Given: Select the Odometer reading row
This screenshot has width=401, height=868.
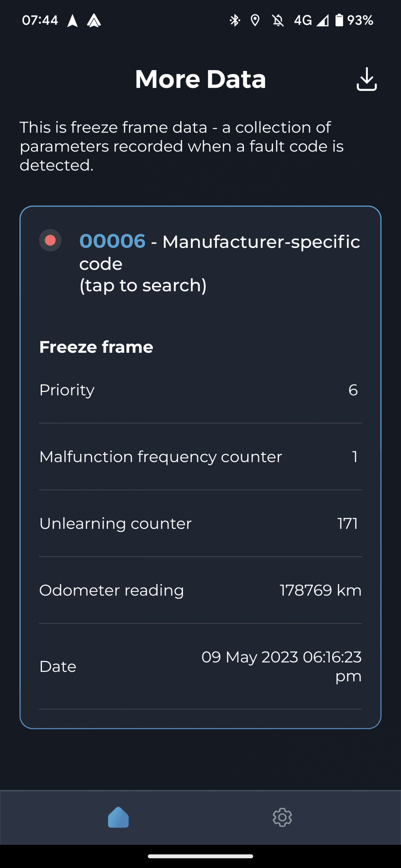Looking at the screenshot, I should [x=200, y=590].
